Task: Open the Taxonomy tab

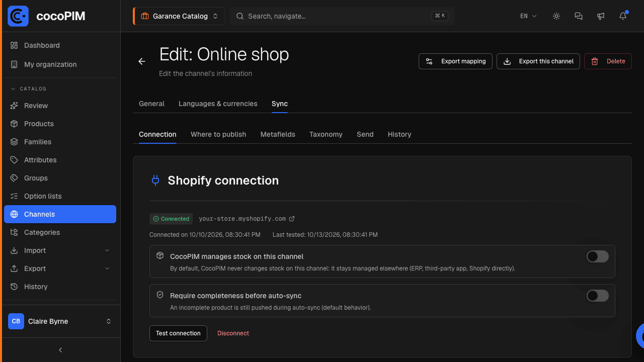Action: click(x=326, y=134)
